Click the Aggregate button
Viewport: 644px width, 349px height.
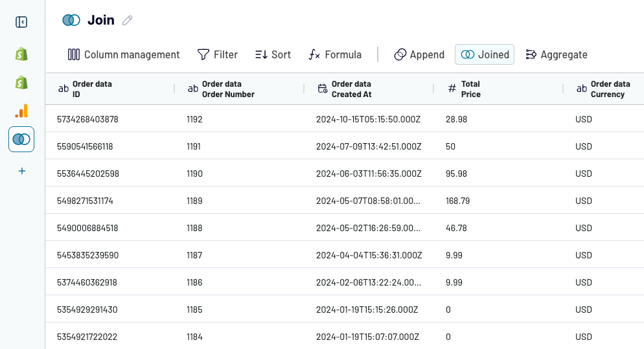pos(557,54)
